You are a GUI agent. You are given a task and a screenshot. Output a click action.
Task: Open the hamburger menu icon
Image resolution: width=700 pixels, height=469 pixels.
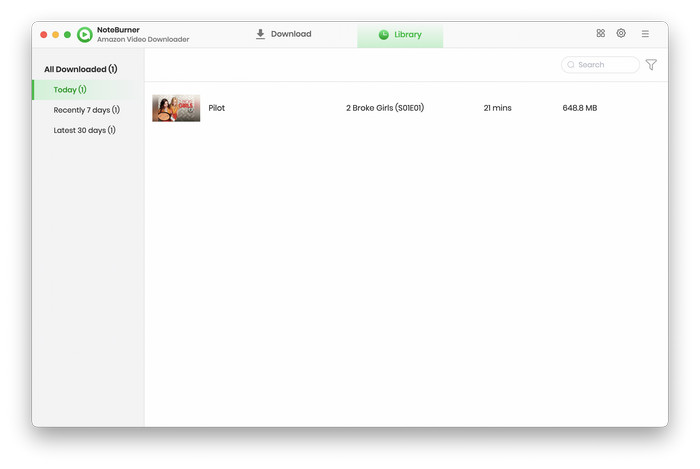coord(645,33)
